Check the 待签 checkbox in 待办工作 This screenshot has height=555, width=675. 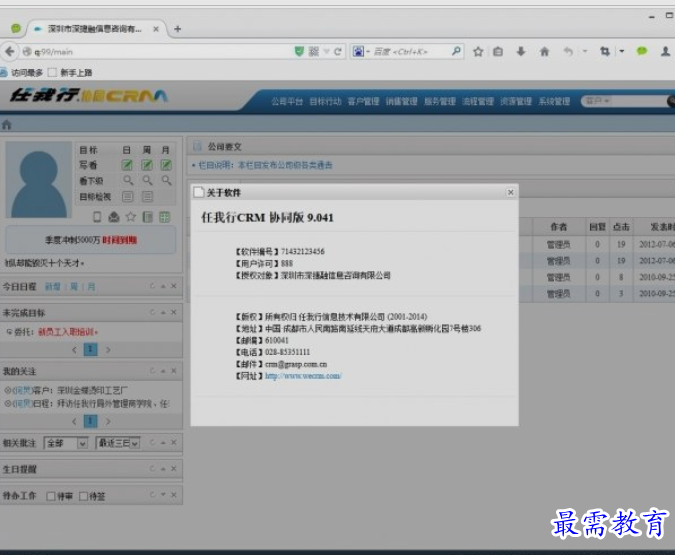[x=84, y=496]
